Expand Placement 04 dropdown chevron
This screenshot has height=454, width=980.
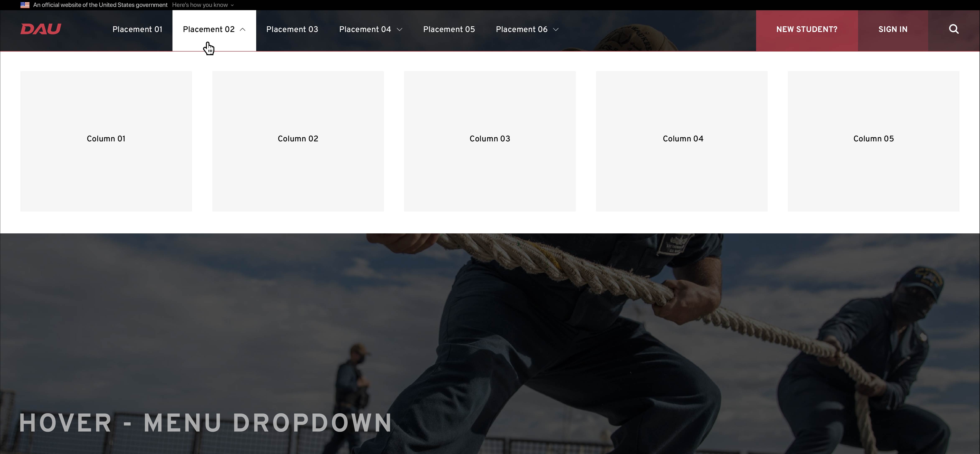400,29
